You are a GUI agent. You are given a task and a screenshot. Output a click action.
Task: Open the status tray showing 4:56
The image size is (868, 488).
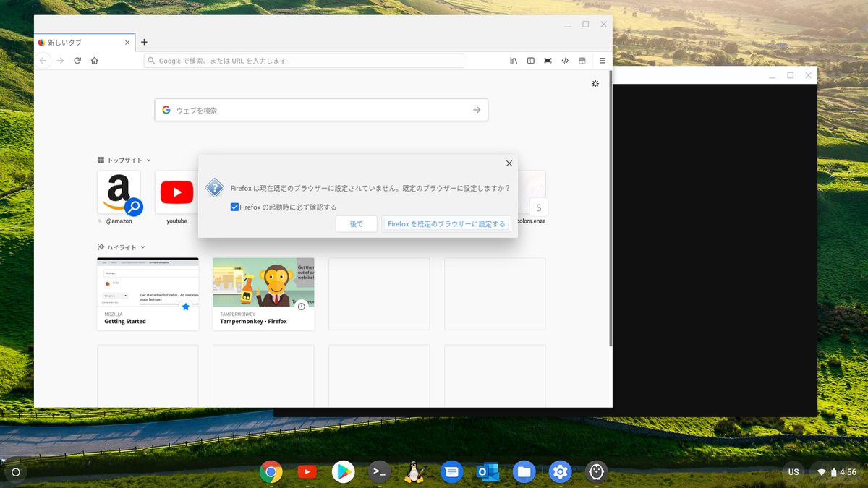(836, 472)
